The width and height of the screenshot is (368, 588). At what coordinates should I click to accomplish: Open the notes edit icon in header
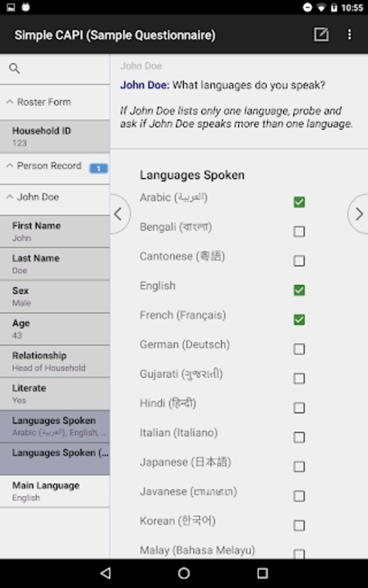[321, 35]
